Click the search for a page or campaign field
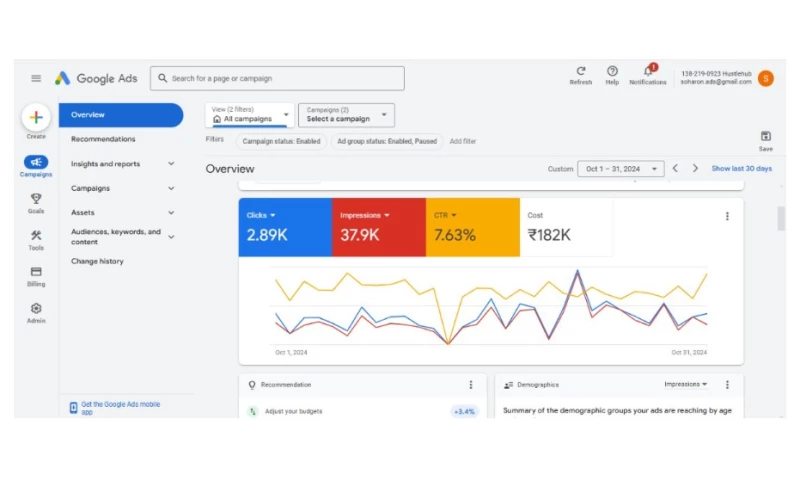Image resolution: width=800 pixels, height=480 pixels. click(x=280, y=78)
